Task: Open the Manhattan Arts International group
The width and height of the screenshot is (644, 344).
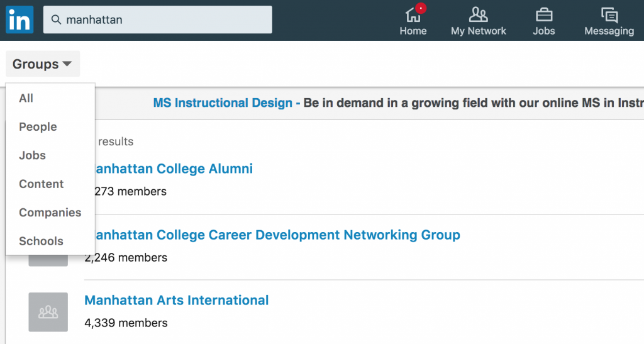Action: [x=177, y=300]
